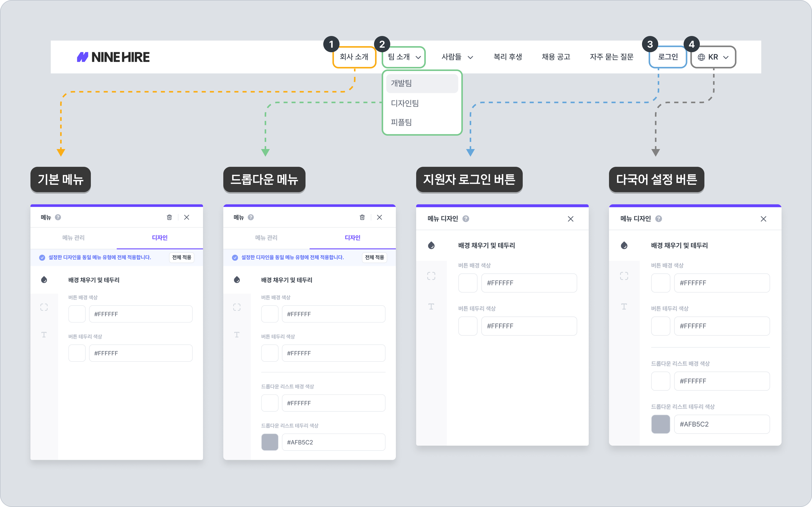812x507 pixels.
Task: Select 디자인팀 from team dropdown list
Action: (x=405, y=103)
